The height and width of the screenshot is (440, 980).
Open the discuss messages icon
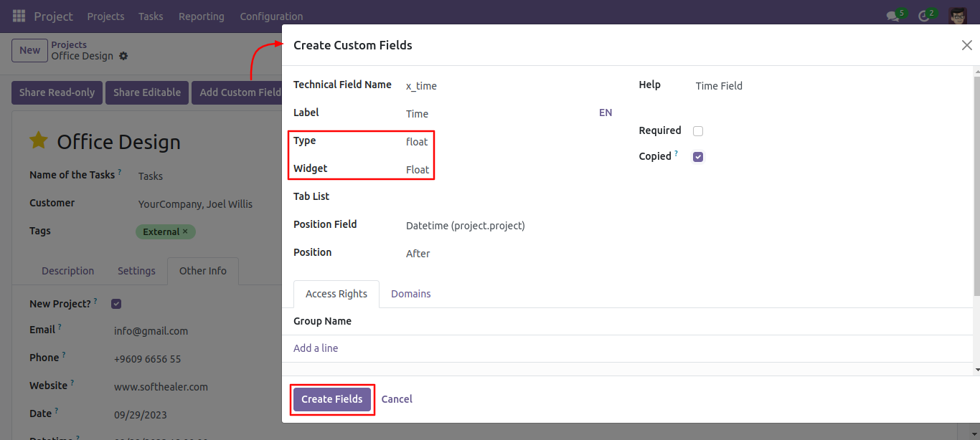[894, 16]
